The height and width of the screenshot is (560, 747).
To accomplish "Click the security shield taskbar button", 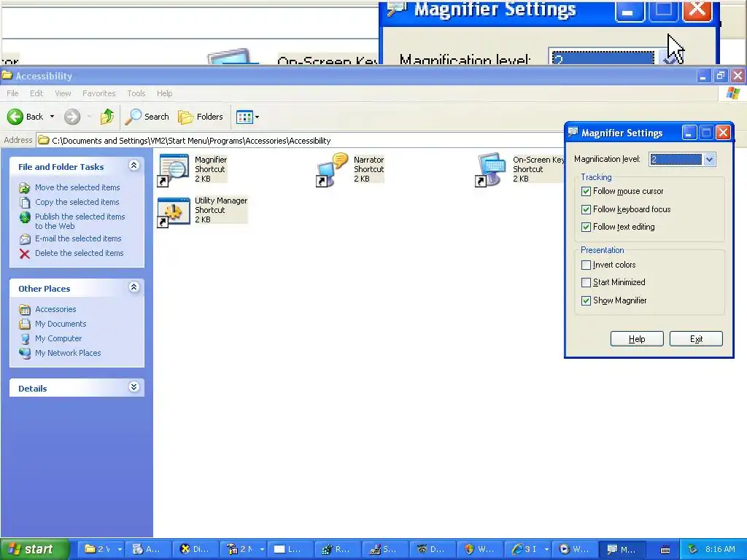I will click(x=480, y=550).
